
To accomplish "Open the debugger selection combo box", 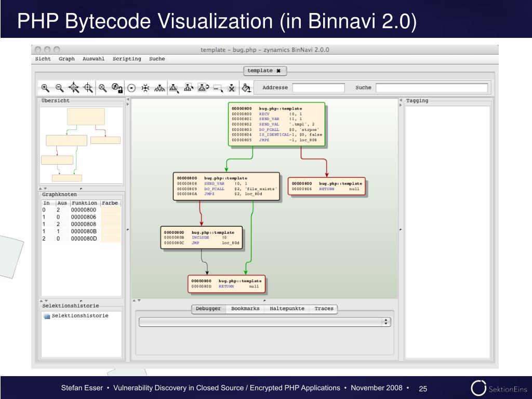I will pos(264,322).
